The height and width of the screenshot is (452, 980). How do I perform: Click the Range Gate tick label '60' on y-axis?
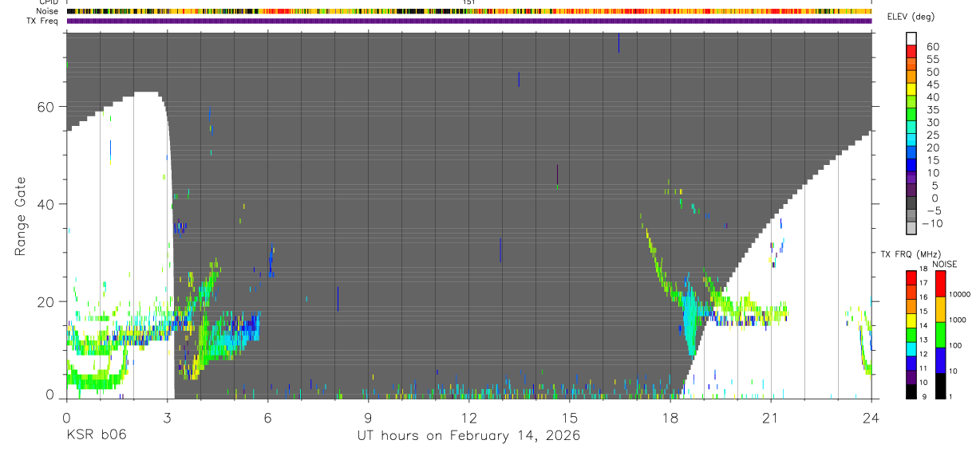45,107
